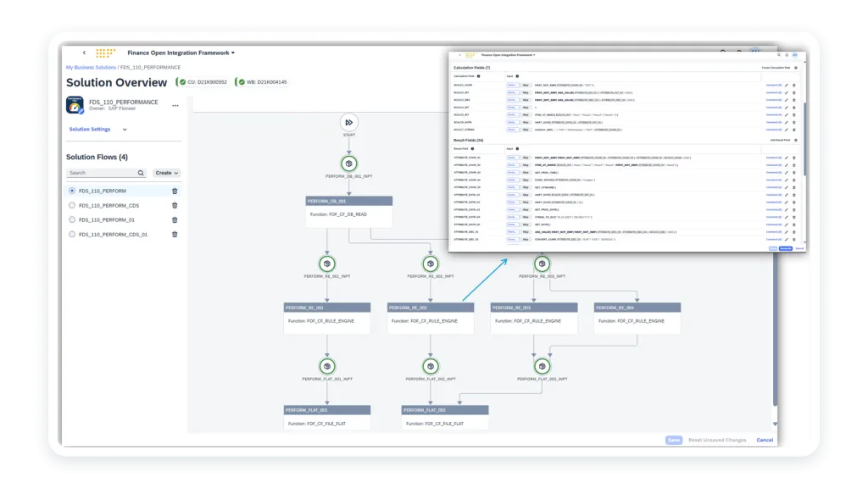Image resolution: width=868 pixels, height=488 pixels.
Task: Click Cancel in the main window footer
Action: tap(765, 441)
